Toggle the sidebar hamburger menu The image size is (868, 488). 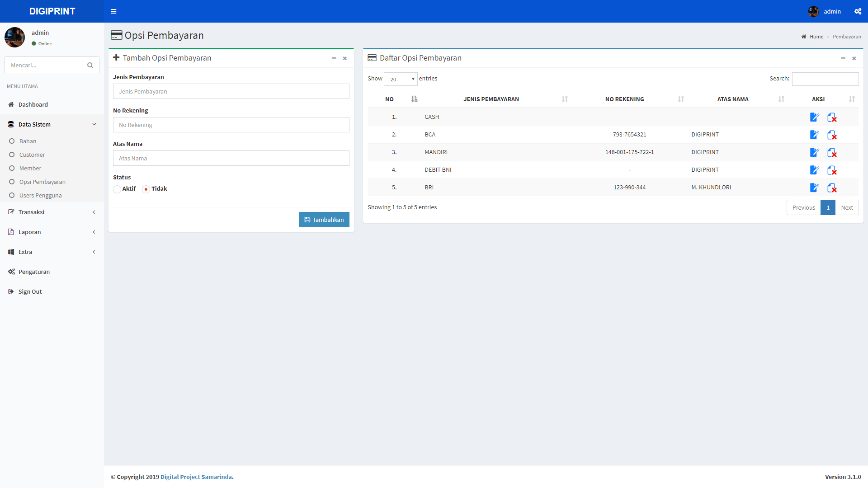point(113,11)
